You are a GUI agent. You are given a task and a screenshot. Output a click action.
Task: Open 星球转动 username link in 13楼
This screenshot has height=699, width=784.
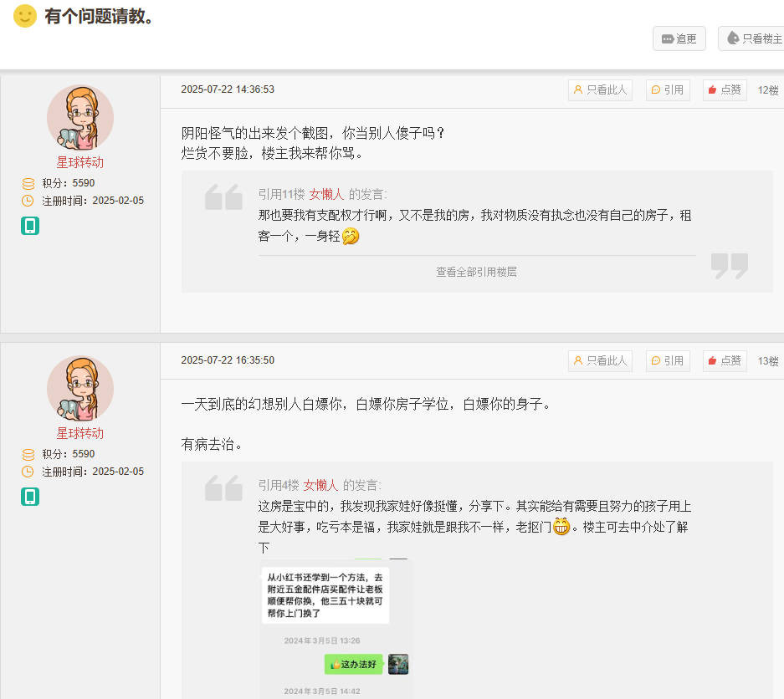pos(80,433)
